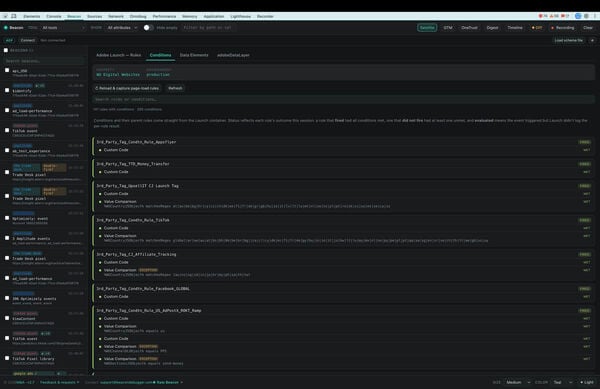The width and height of the screenshot is (600, 389).
Task: Open the All tools dropdown
Action: 63,28
